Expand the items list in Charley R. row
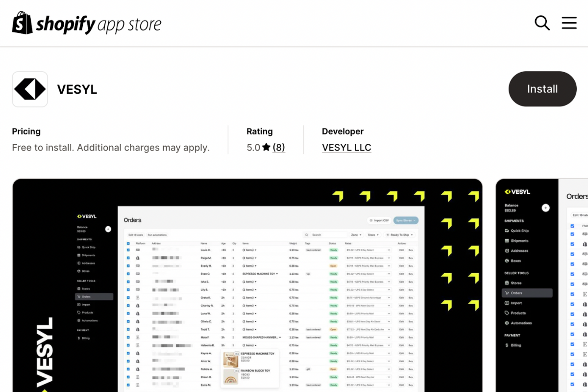This screenshot has width=588, height=392. pos(249,306)
